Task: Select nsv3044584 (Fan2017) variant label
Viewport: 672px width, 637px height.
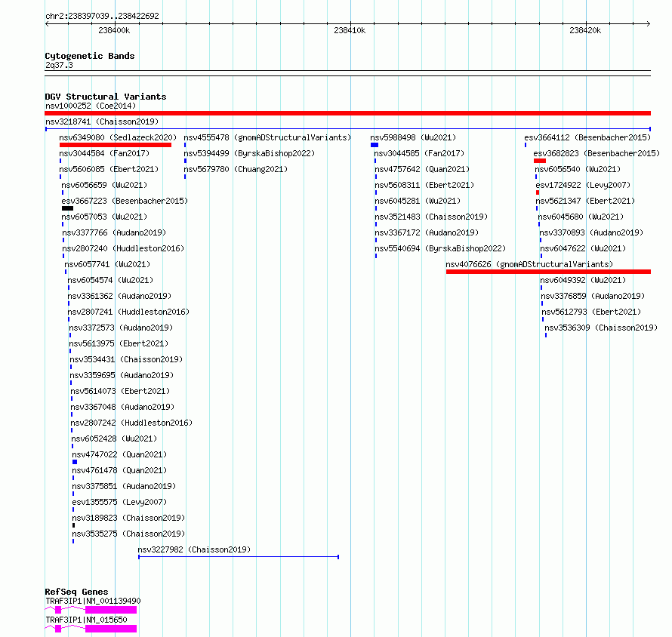Action: pos(104,153)
